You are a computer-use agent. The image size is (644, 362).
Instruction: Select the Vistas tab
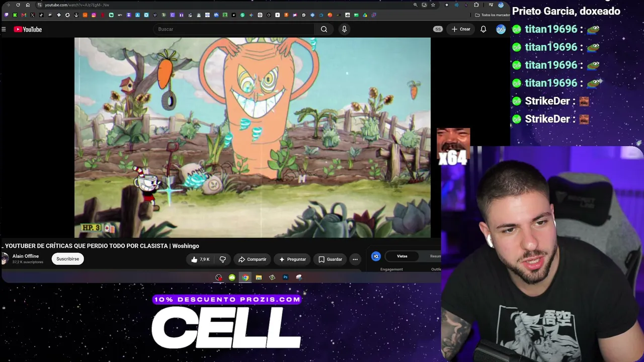coord(402,256)
